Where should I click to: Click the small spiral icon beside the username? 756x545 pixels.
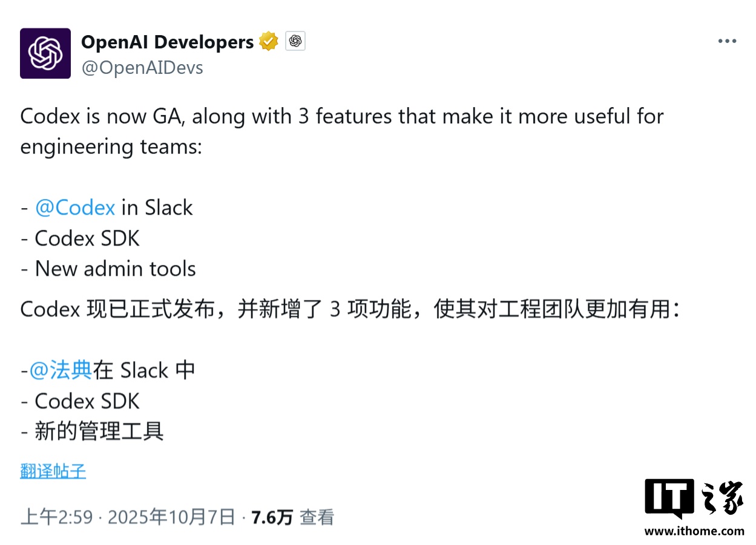pos(296,41)
